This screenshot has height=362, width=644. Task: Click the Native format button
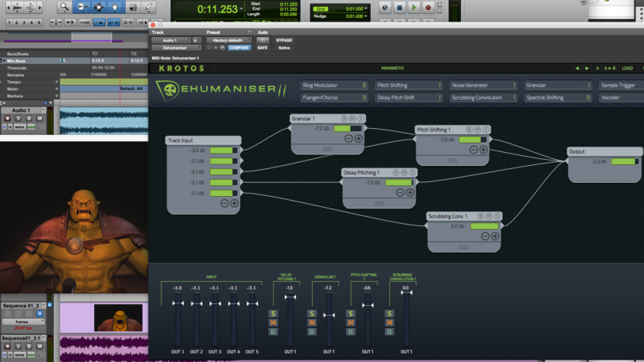pyautogui.click(x=284, y=48)
